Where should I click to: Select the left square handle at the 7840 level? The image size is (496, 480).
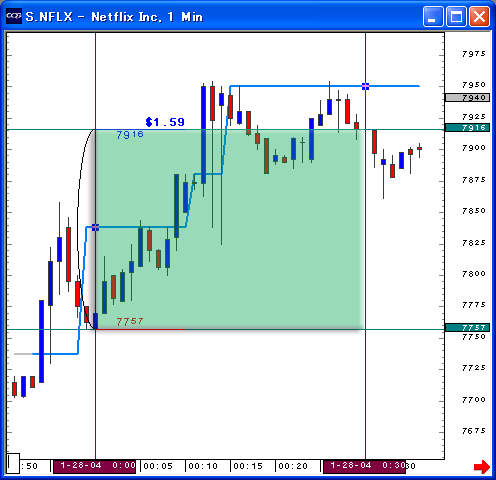click(95, 227)
